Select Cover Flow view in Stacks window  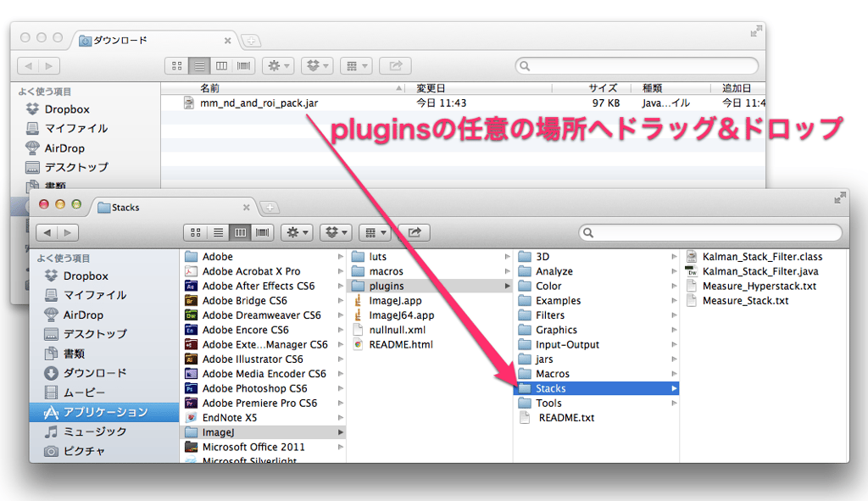pyautogui.click(x=262, y=232)
